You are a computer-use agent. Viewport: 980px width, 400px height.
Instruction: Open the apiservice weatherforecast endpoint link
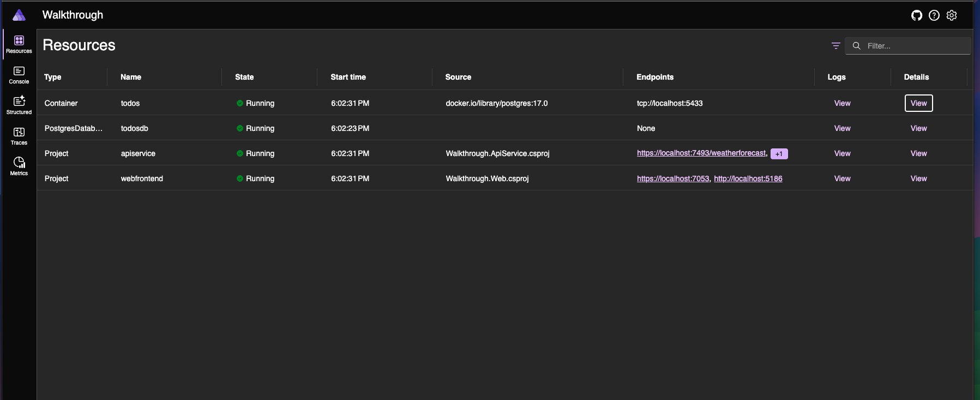(701, 153)
